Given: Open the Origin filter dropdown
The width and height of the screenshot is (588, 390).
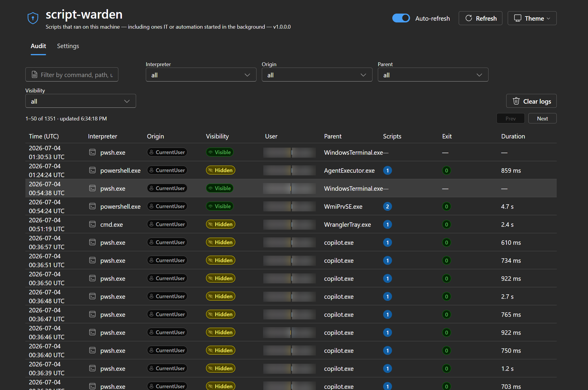Looking at the screenshot, I should coord(317,75).
